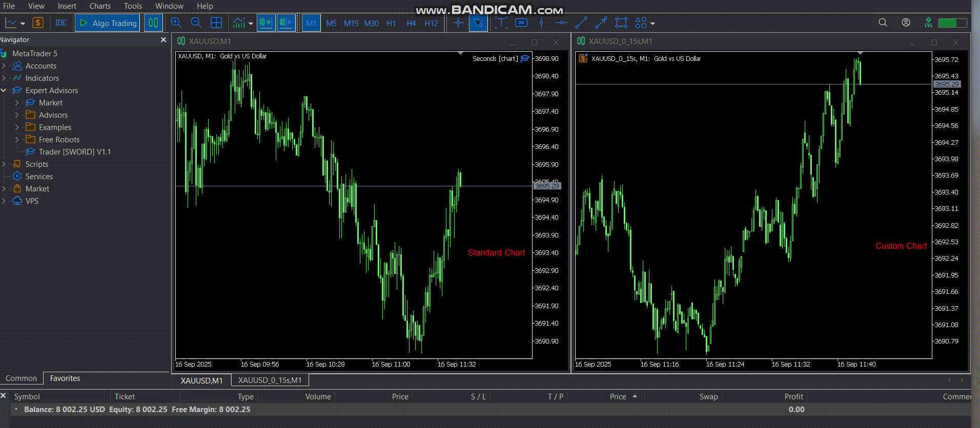Select the vertical line drawing tool
This screenshot has height=428, width=980.
click(541, 23)
